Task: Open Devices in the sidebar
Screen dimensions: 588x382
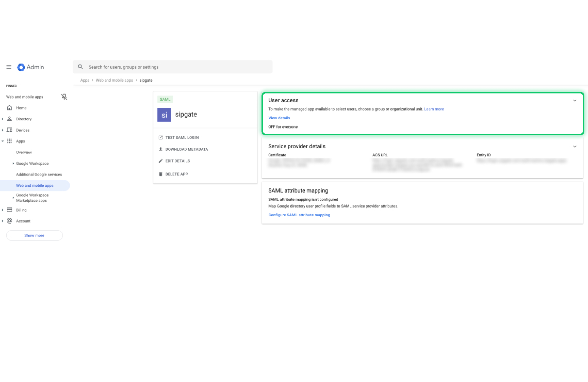Action: pyautogui.click(x=23, y=130)
